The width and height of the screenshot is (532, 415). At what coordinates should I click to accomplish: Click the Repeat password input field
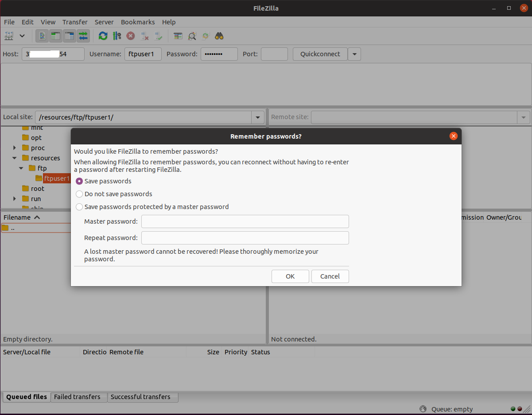pyautogui.click(x=245, y=238)
